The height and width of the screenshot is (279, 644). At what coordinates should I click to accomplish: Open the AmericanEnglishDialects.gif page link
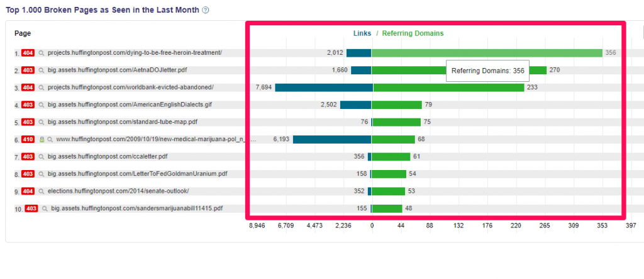[x=130, y=105]
